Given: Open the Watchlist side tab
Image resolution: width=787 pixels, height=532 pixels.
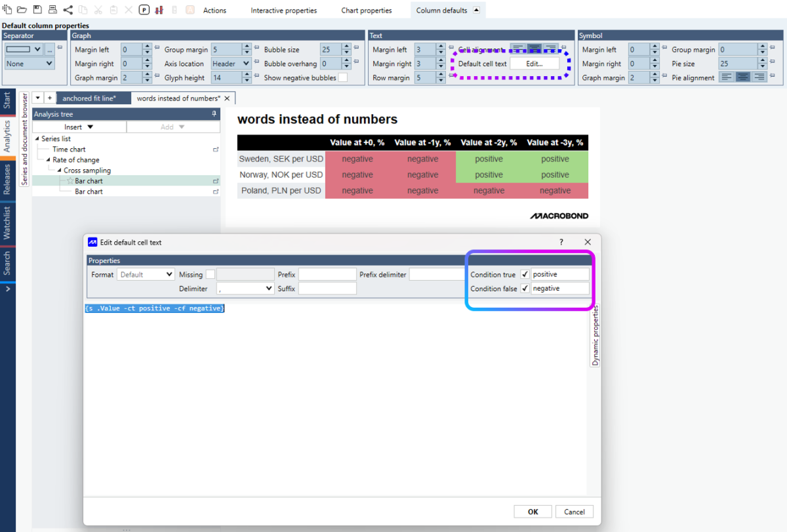Looking at the screenshot, I should point(7,222).
